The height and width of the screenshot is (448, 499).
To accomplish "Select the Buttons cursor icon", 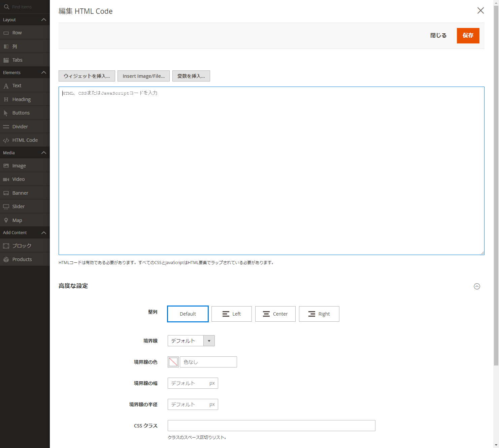I will [x=6, y=113].
